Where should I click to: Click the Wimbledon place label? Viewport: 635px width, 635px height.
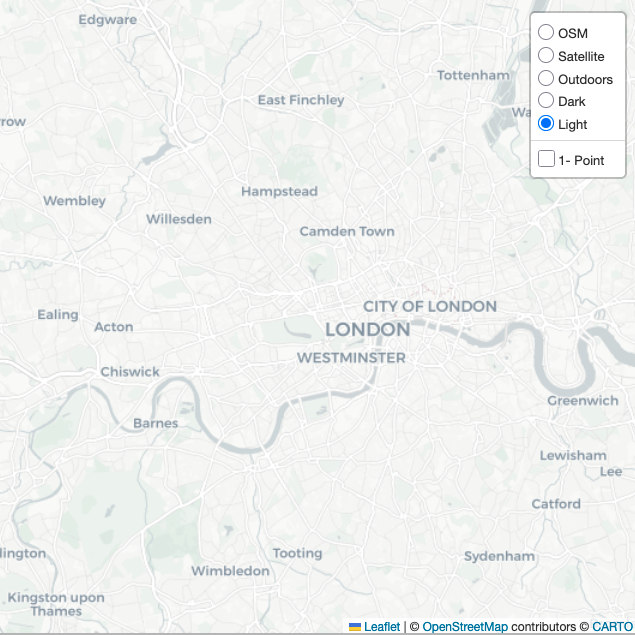pos(230,571)
